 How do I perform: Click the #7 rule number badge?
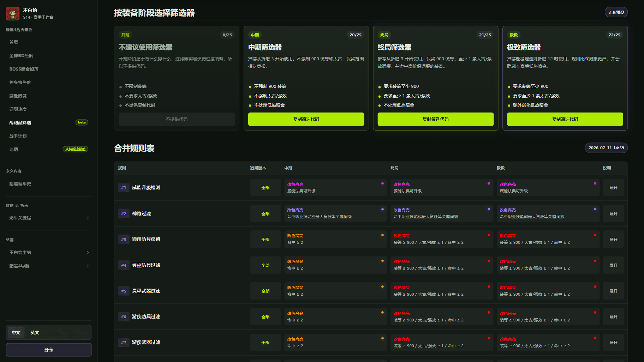(x=124, y=343)
